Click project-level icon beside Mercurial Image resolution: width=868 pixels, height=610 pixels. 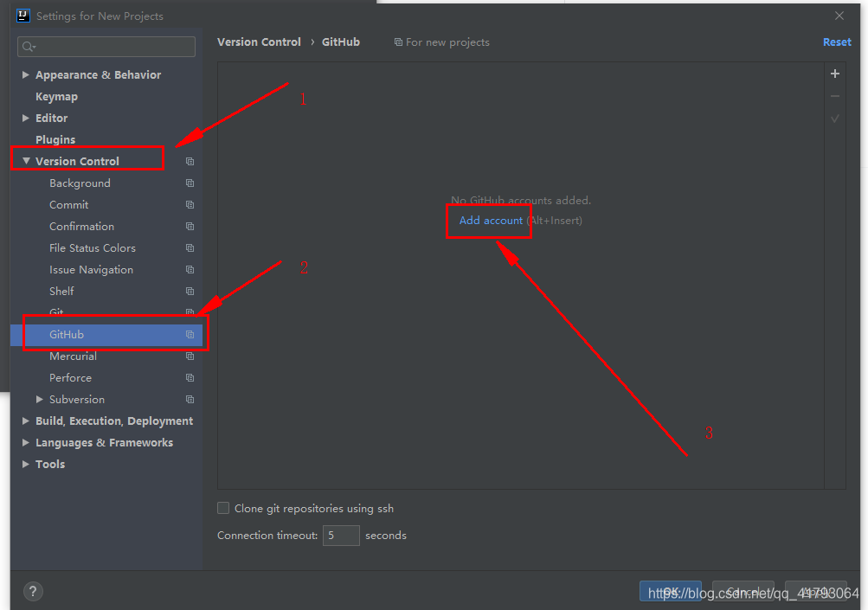(190, 356)
